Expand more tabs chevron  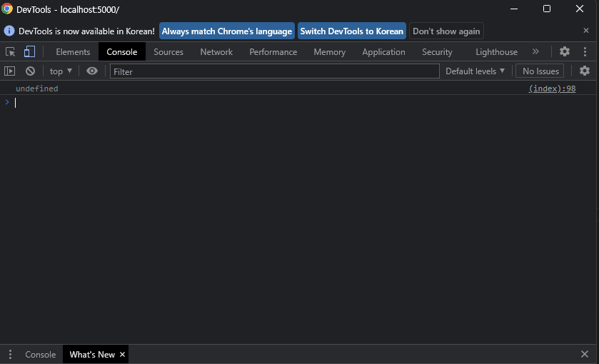click(535, 51)
